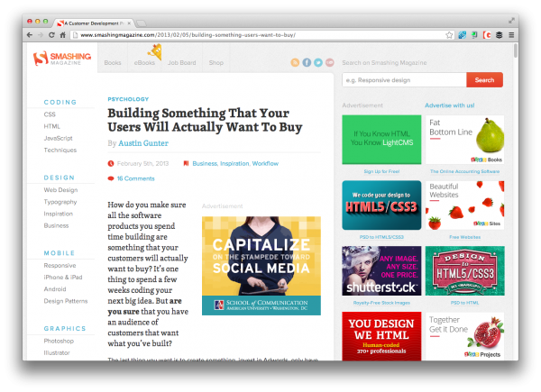This screenshot has height=392, width=541.
Task: Open the orange RSS feed icon
Action: pyautogui.click(x=295, y=62)
